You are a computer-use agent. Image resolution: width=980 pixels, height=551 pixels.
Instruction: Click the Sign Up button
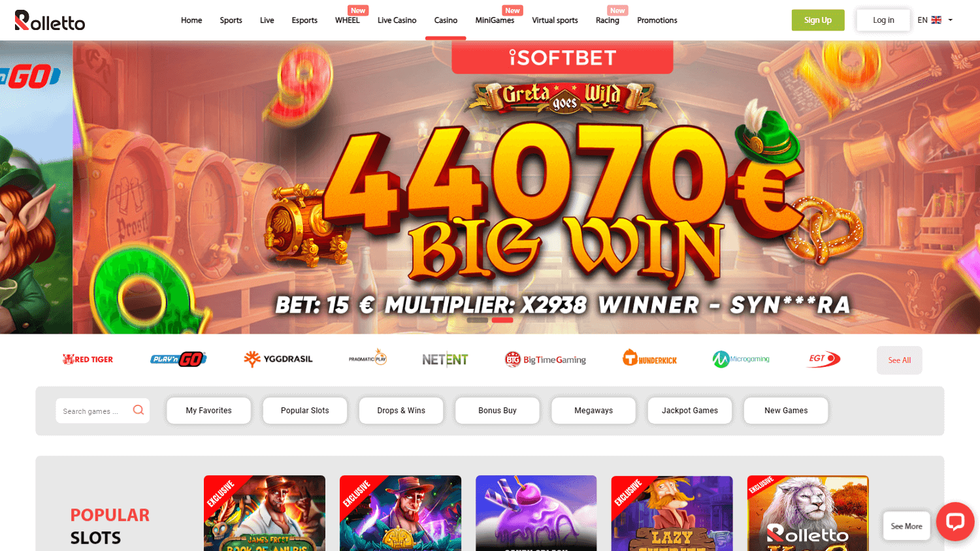point(818,20)
